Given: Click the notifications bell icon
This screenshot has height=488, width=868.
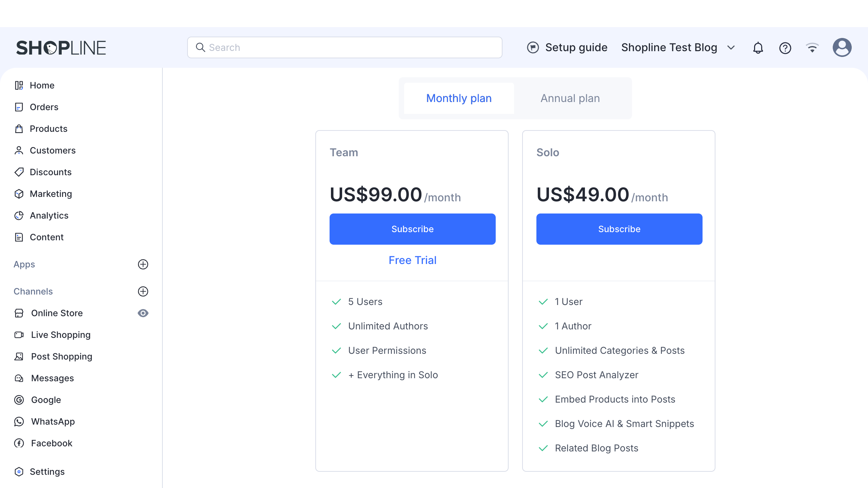Looking at the screenshot, I should (758, 48).
